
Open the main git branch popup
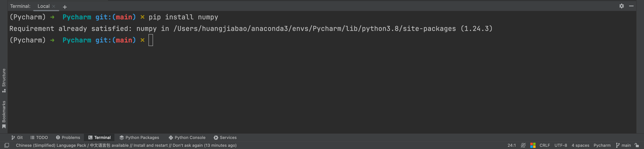pyautogui.click(x=623, y=145)
